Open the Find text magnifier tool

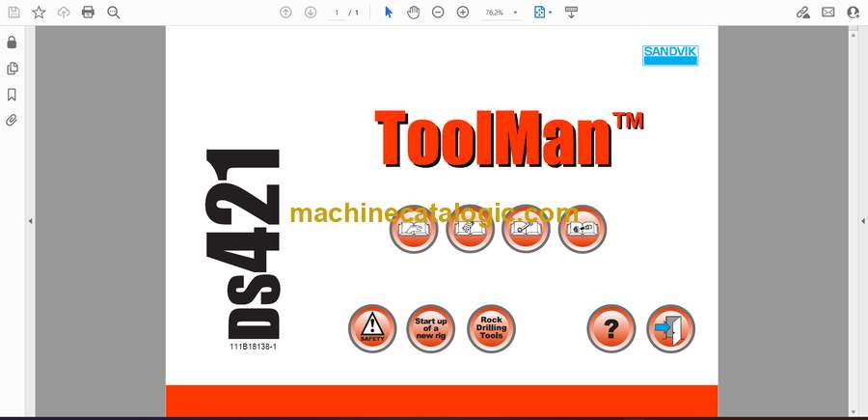point(114,13)
